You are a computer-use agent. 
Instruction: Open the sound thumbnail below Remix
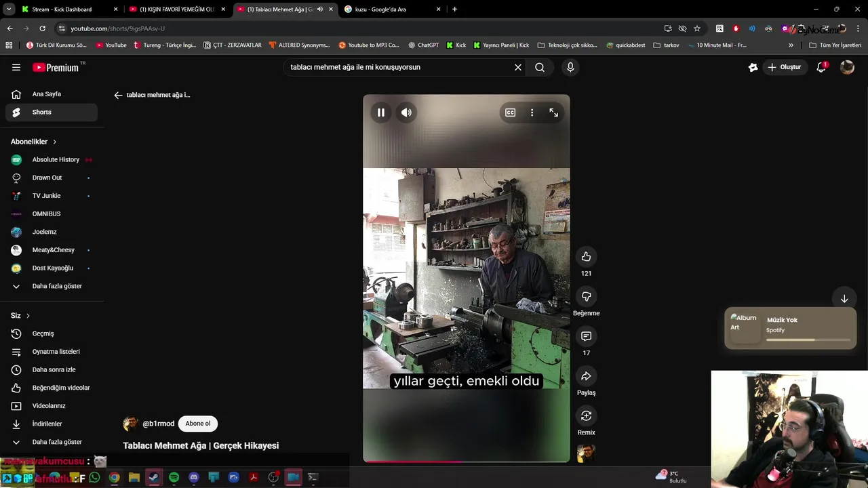(x=586, y=453)
